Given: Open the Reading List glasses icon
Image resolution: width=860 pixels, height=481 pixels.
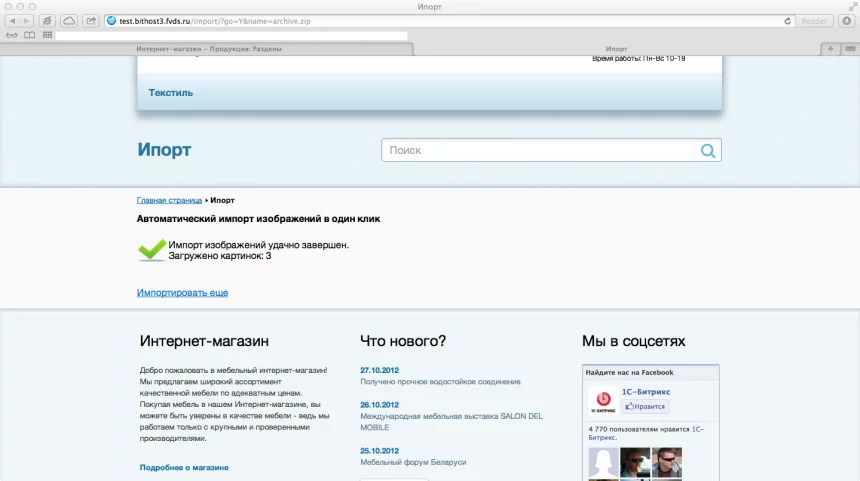Looking at the screenshot, I should [12, 35].
